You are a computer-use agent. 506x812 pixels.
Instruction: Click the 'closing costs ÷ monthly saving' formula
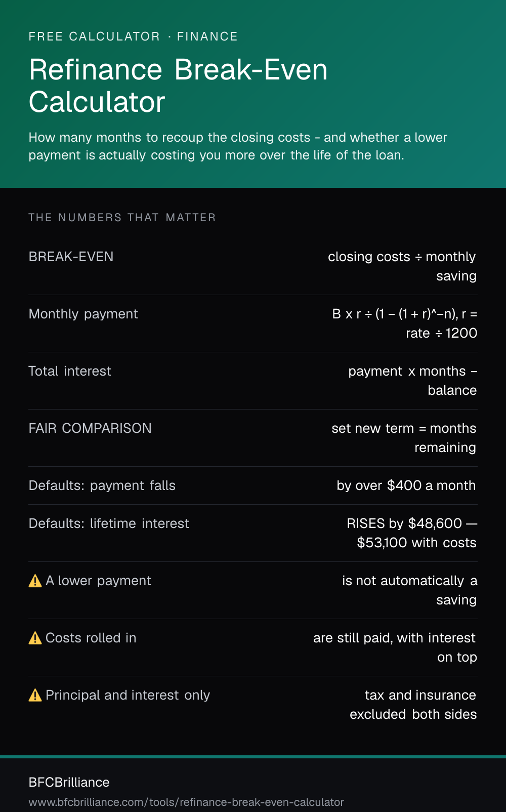pos(402,266)
